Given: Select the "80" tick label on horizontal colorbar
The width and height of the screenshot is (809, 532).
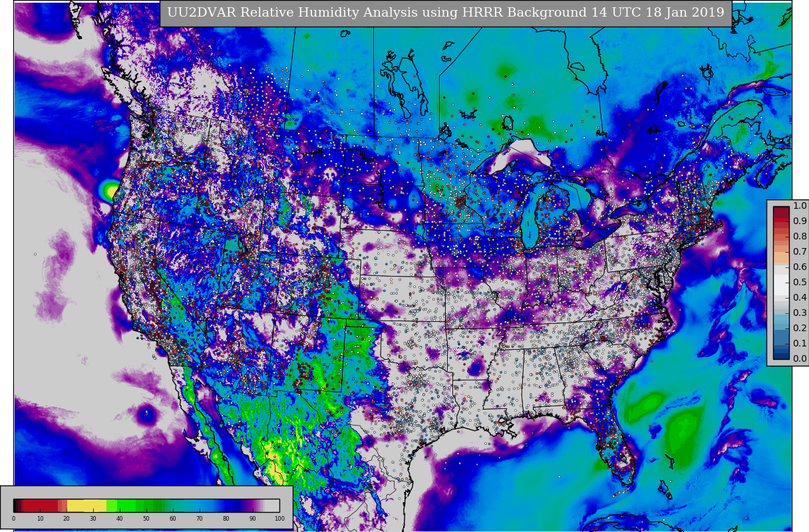Looking at the screenshot, I should coord(226,519).
